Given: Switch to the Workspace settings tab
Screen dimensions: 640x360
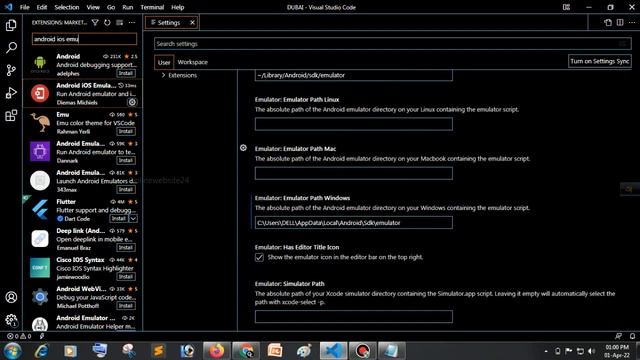Looking at the screenshot, I should click(x=192, y=62).
